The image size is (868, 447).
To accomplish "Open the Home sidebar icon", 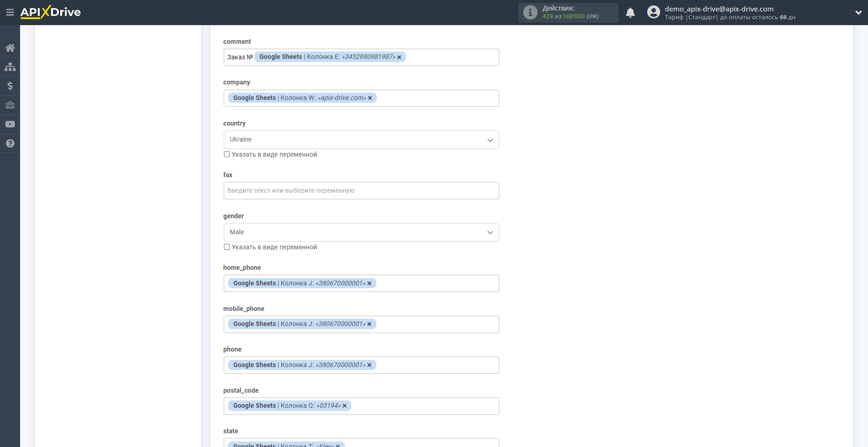I will pyautogui.click(x=10, y=48).
